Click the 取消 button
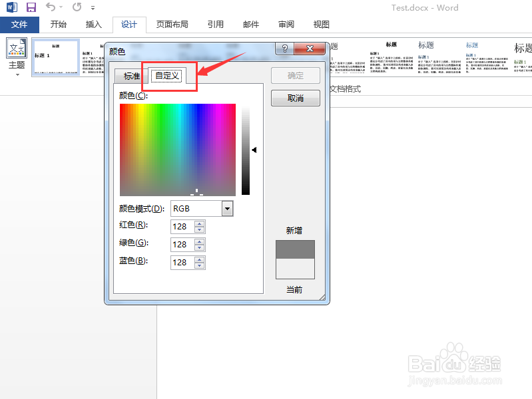This screenshot has height=399, width=532. coord(295,98)
